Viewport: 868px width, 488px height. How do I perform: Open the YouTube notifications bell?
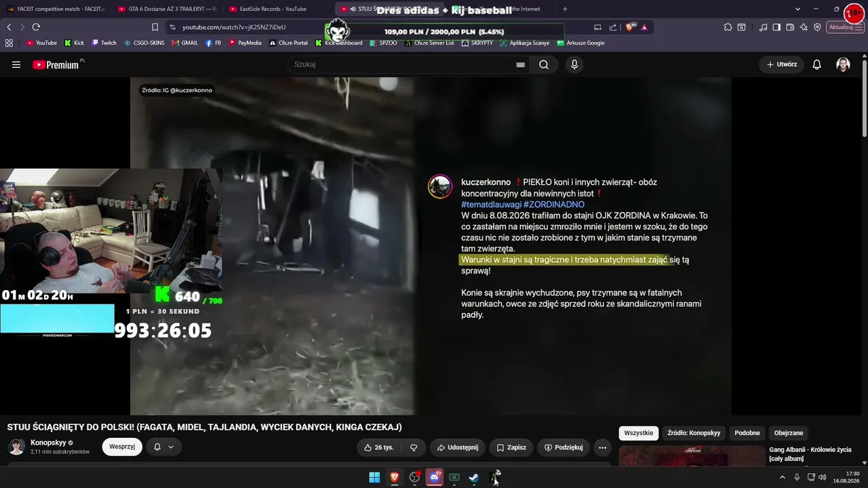click(x=817, y=64)
